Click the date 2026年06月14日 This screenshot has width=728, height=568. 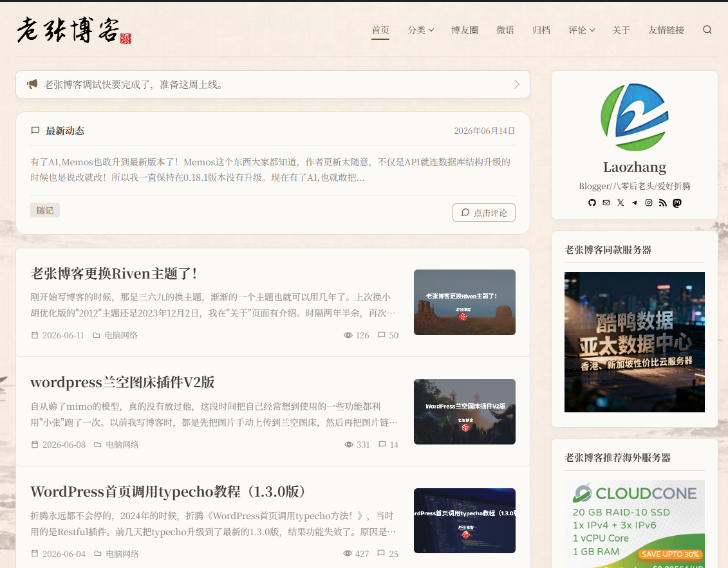click(x=484, y=131)
